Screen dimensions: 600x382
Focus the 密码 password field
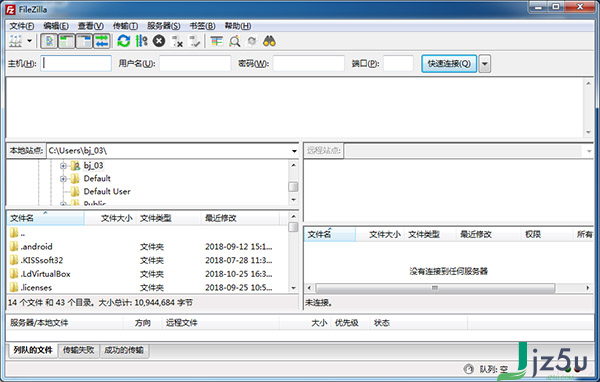[309, 63]
